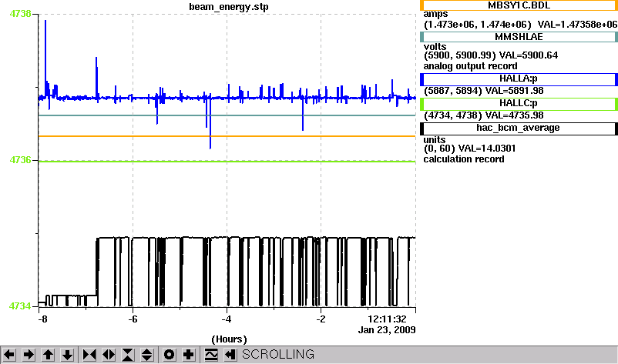Pan the plot up with up arrow
618x364 pixels.
pyautogui.click(x=48, y=355)
